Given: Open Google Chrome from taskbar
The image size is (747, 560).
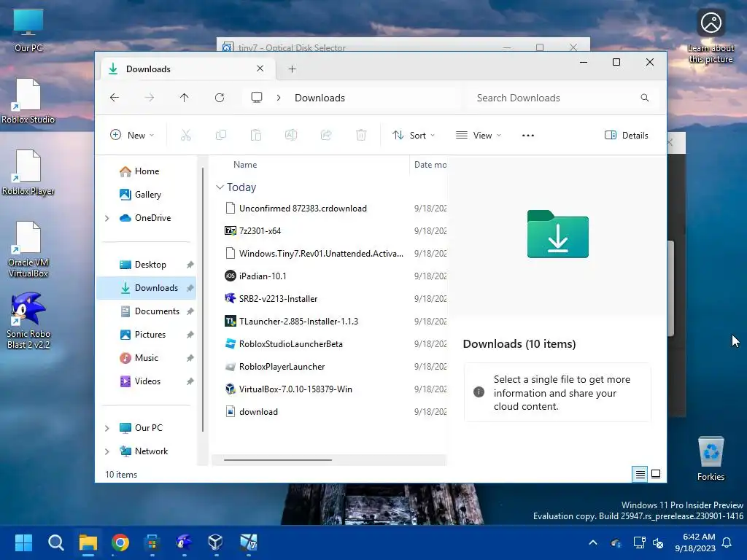Looking at the screenshot, I should click(x=120, y=542).
